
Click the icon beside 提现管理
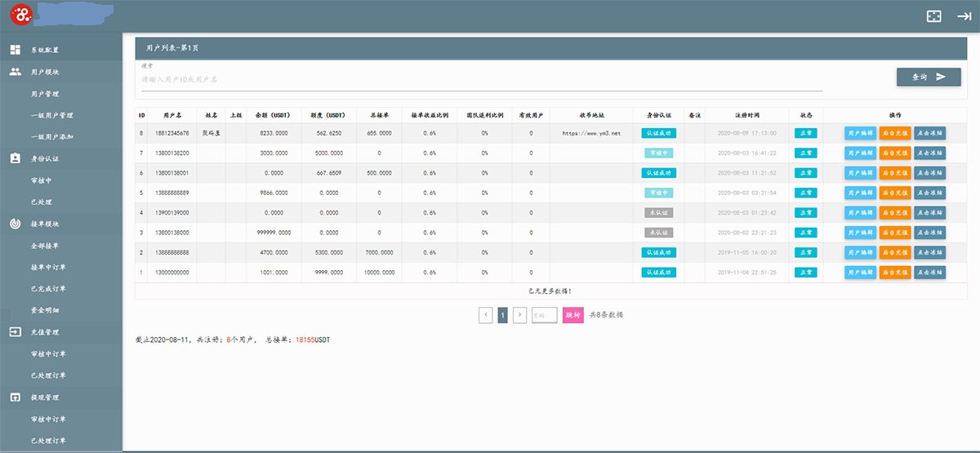click(16, 397)
